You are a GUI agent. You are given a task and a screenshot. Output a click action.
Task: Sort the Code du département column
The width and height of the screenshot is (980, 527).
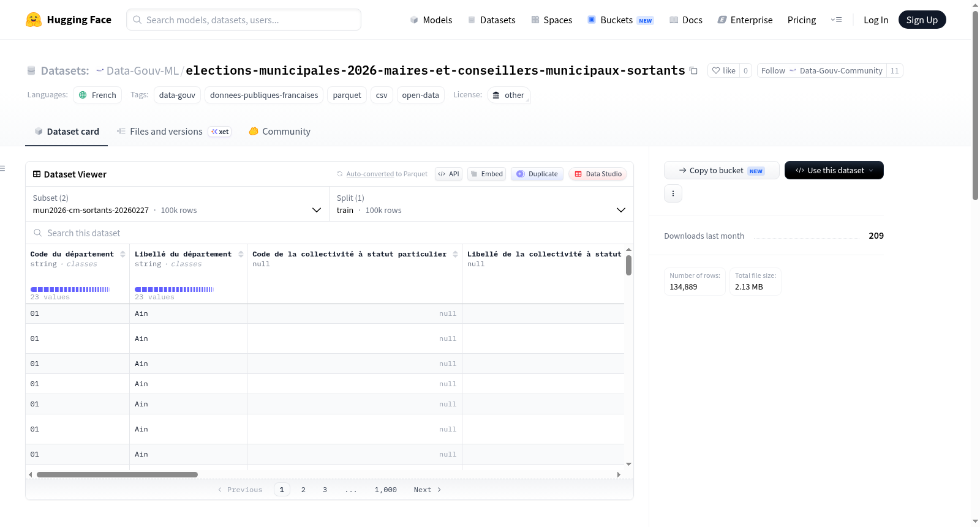[x=123, y=254]
